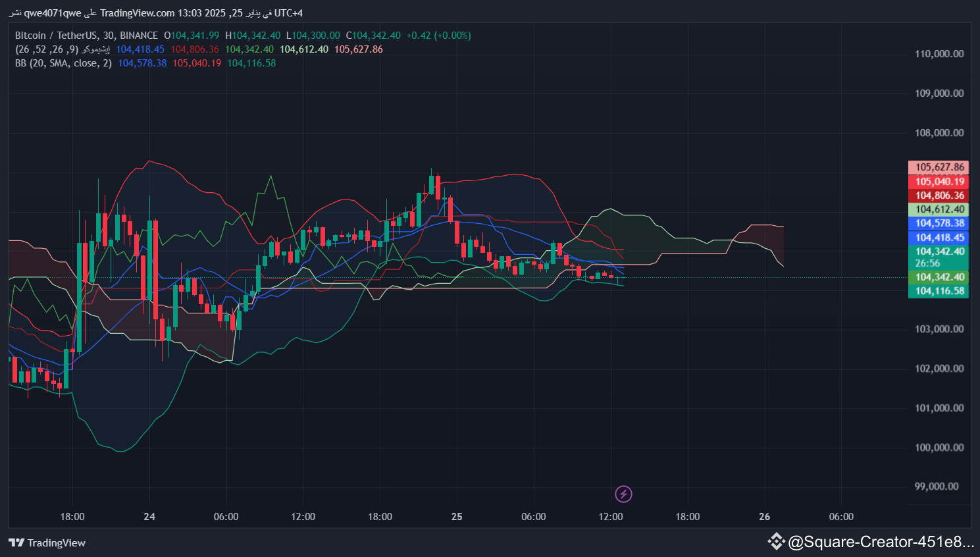Screen dimensions: 980x557
Task: Click the TradingView logo in bottom-left corner
Action: tap(46, 543)
